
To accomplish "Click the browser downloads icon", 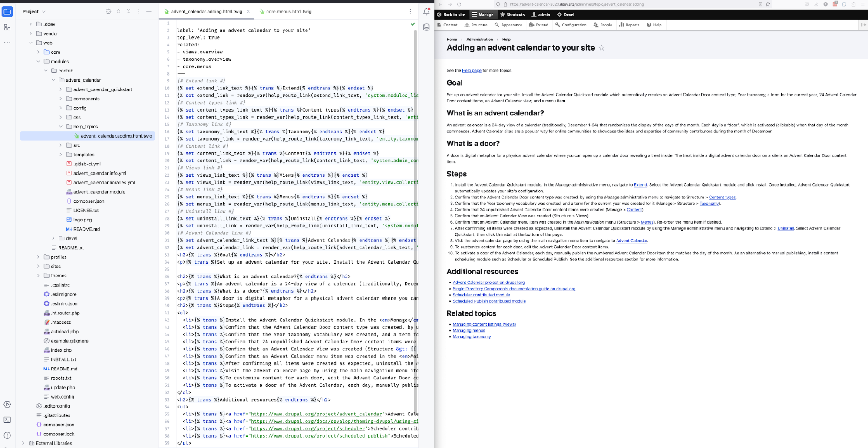I will point(816,4).
